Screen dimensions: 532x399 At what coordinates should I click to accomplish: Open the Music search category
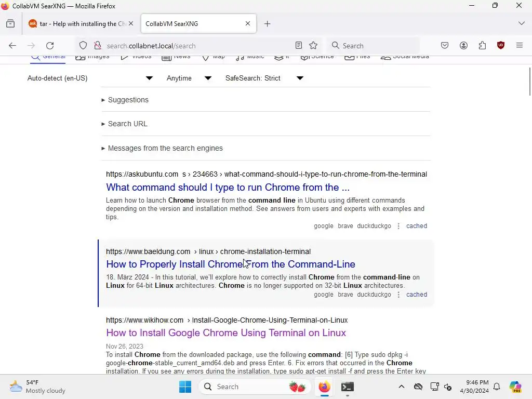[x=250, y=57]
